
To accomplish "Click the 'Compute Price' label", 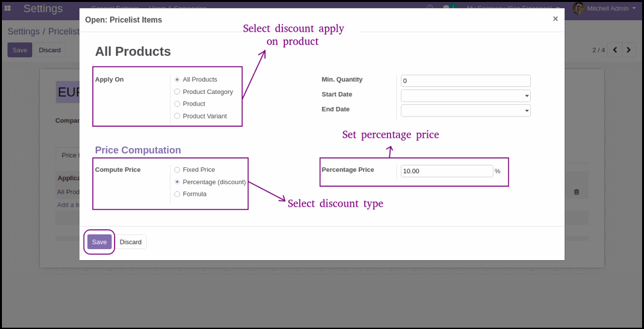I will [118, 169].
